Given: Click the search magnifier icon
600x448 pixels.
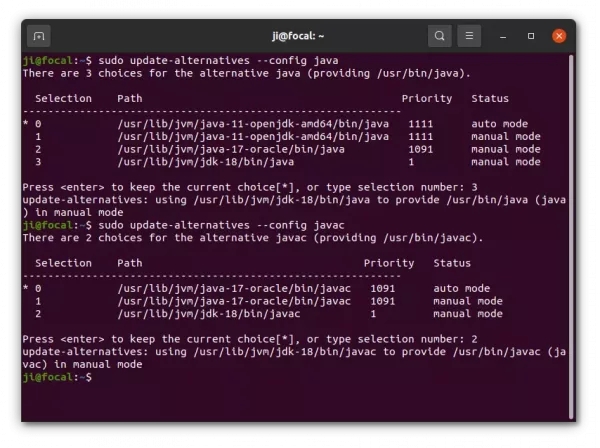Looking at the screenshot, I should click(440, 36).
